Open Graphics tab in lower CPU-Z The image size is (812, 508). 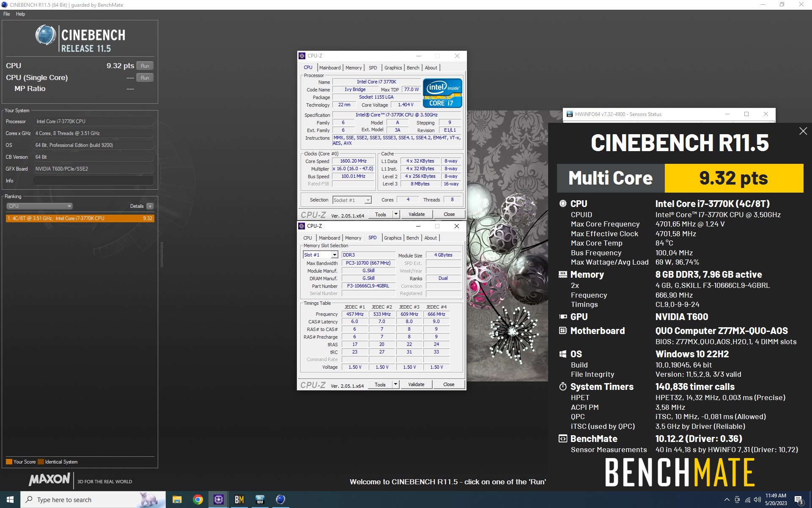392,238
